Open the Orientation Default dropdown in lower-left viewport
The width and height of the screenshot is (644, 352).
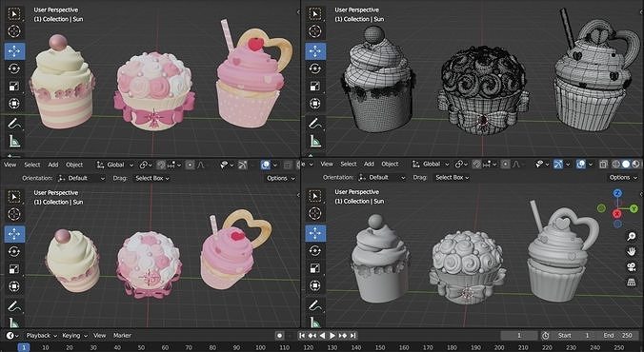[81, 178]
